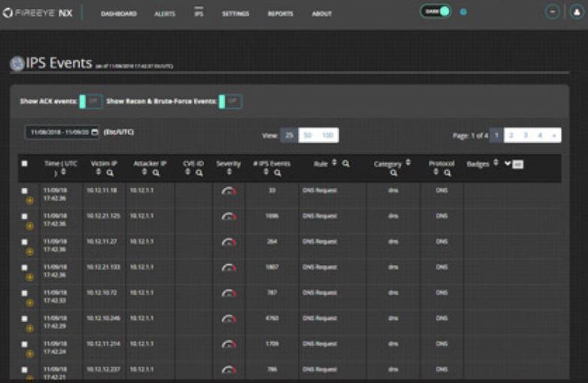Search the Category column

(x=394, y=173)
